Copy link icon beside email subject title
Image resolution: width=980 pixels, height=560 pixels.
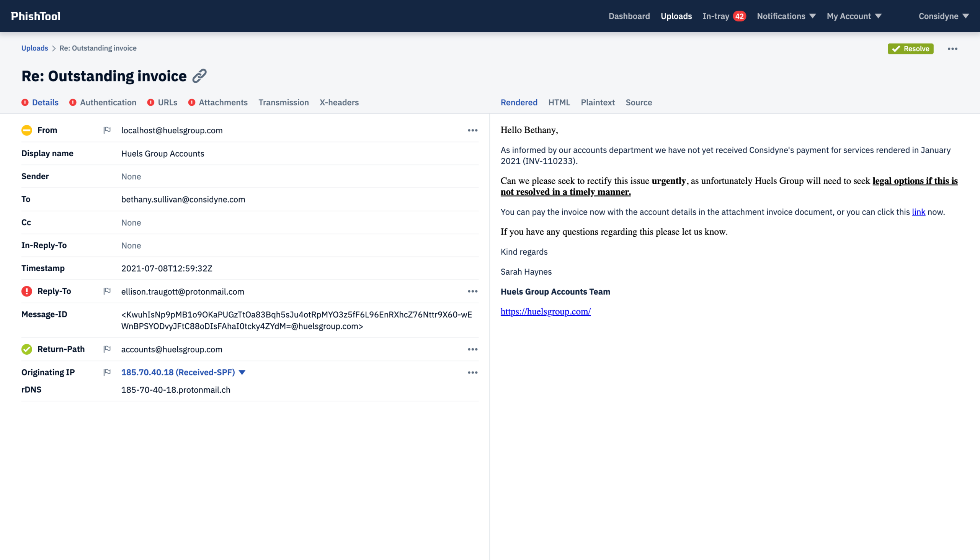click(x=199, y=76)
